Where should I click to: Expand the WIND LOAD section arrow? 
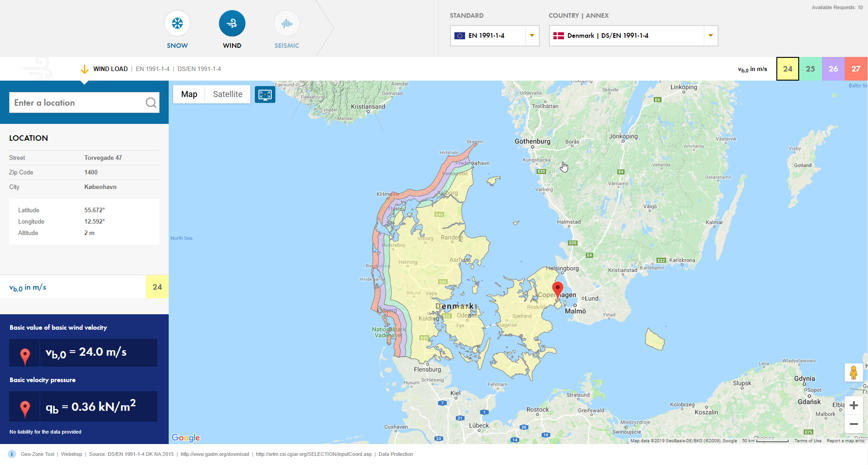(84, 69)
